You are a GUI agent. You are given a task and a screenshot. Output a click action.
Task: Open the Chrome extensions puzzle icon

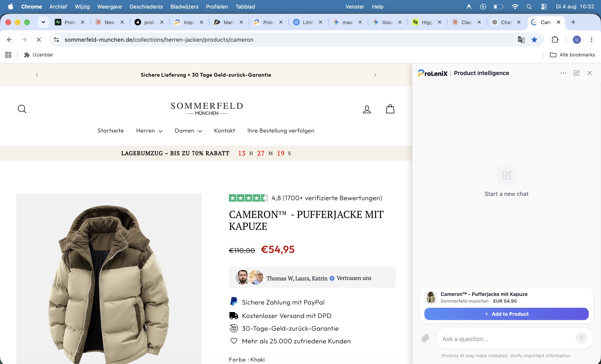click(x=555, y=39)
